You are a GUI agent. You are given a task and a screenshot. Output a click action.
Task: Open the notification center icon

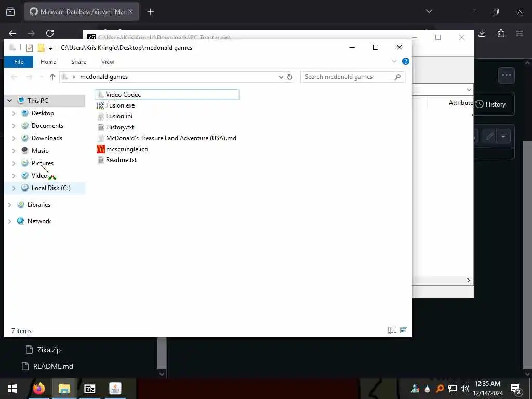pyautogui.click(x=516, y=389)
